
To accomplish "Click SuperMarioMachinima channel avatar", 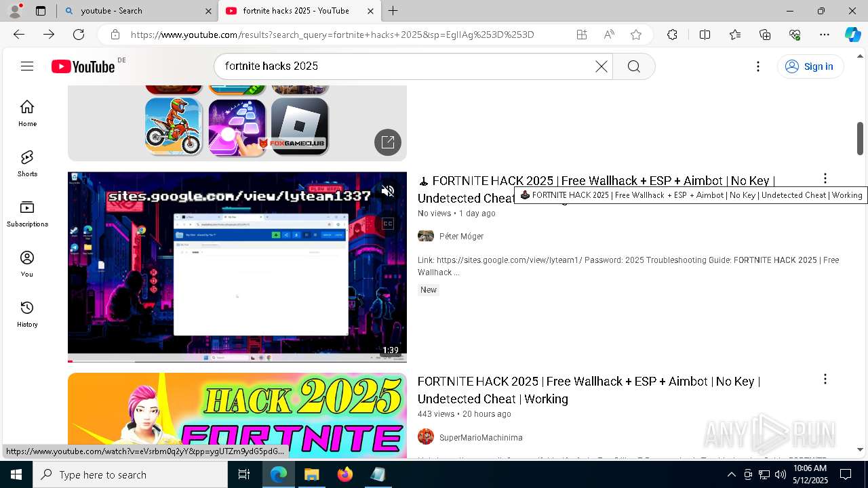I will tap(426, 436).
